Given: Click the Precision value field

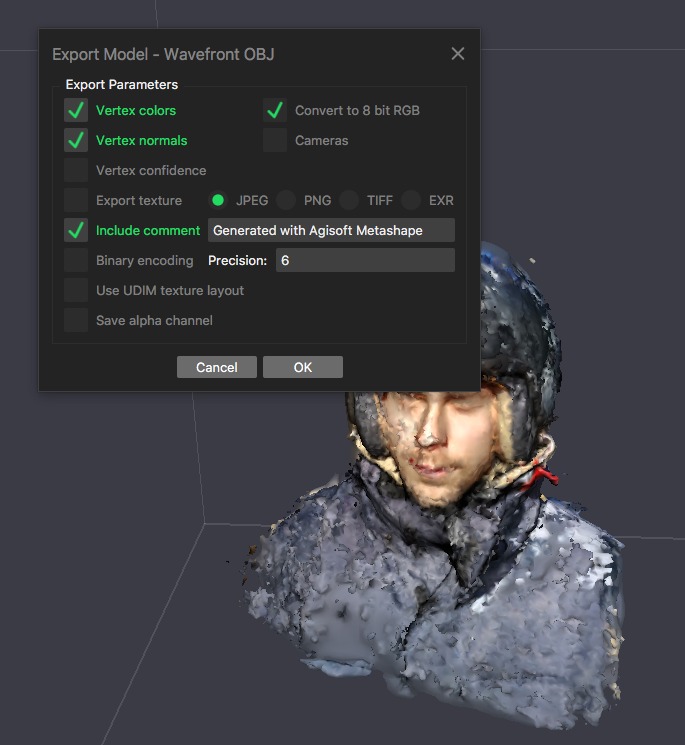Looking at the screenshot, I should coord(365,260).
